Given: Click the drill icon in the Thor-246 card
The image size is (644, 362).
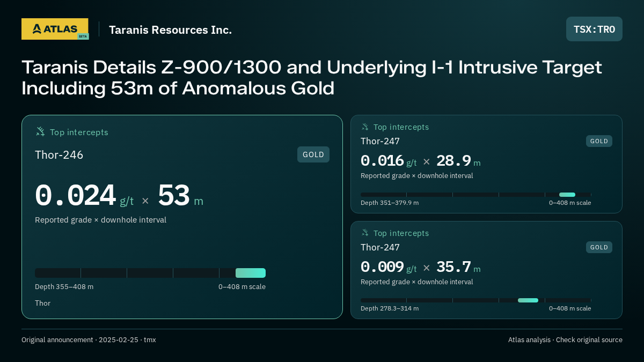Looking at the screenshot, I should 40,132.
